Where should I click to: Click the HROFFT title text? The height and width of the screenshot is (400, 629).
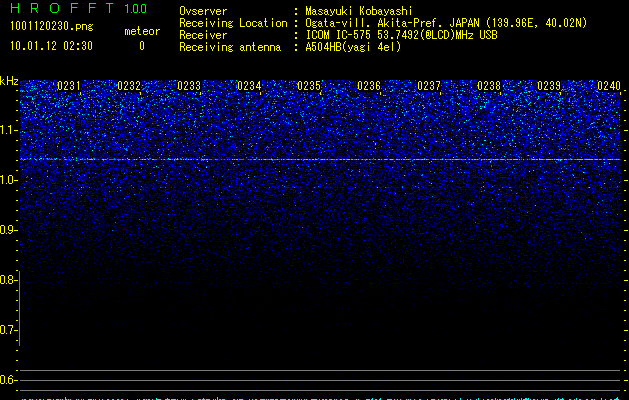tap(62, 8)
